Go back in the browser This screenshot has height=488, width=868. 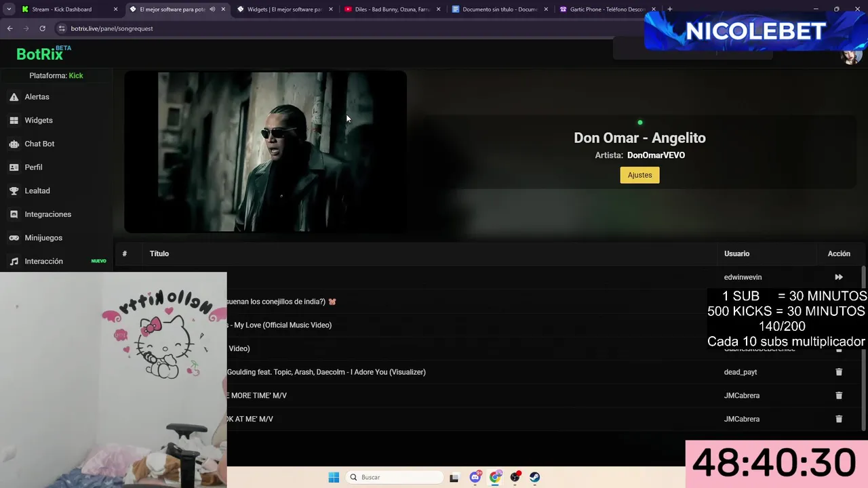10,28
